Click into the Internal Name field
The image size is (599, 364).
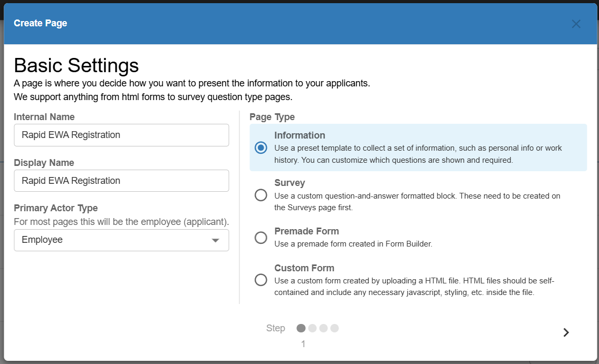[x=121, y=135]
